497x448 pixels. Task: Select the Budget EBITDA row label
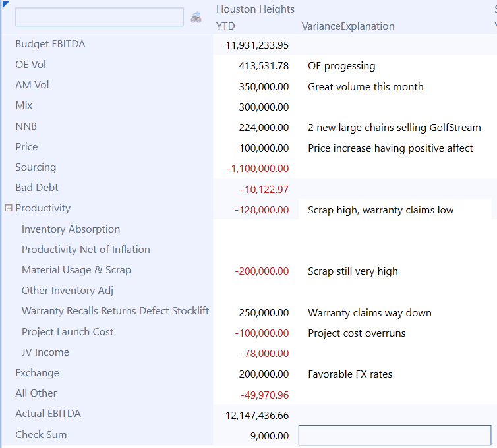[50, 44]
